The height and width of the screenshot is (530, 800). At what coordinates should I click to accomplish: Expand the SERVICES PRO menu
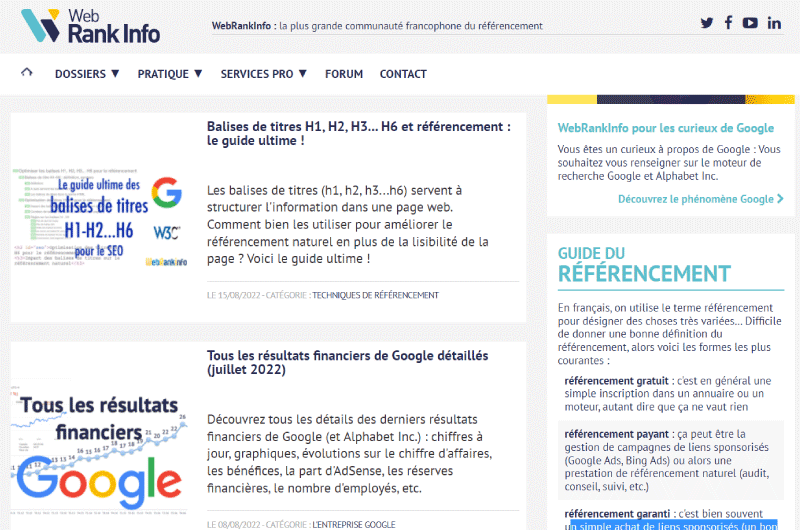coord(264,74)
